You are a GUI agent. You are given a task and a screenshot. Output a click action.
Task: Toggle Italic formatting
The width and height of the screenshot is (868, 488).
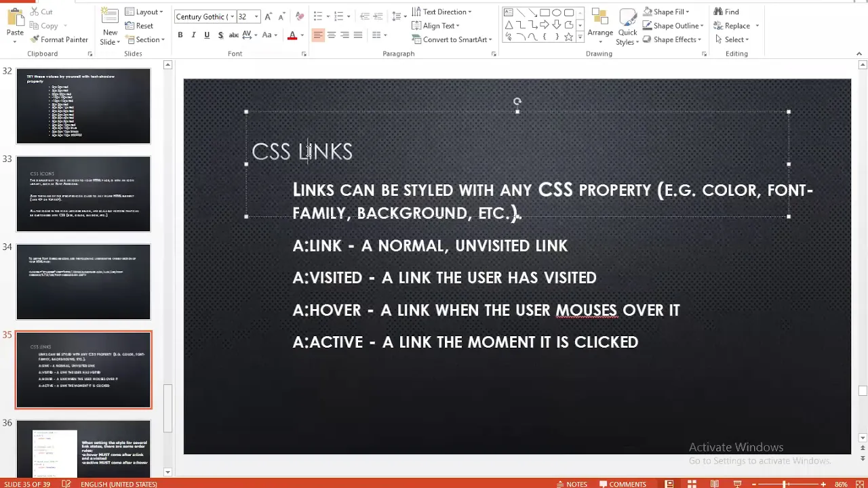click(193, 35)
